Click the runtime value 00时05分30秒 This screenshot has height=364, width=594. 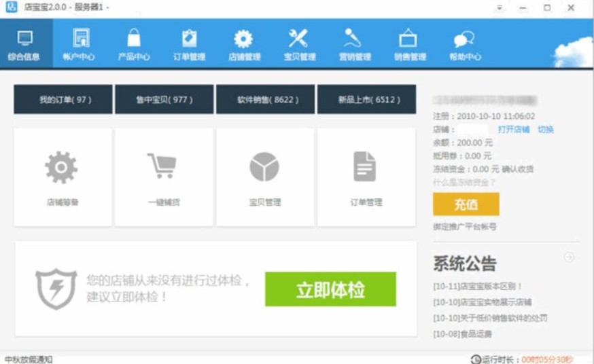point(547,359)
